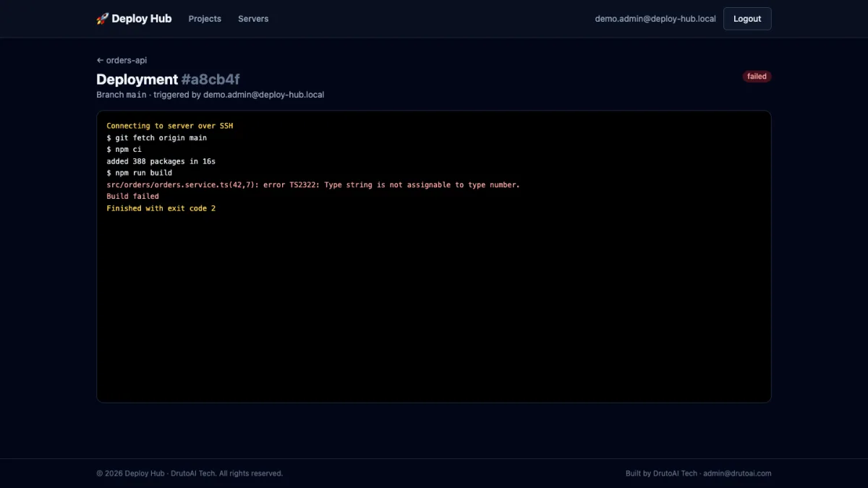This screenshot has height=488, width=868.
Task: Click the Deployment #a8cb4f heading
Action: 168,80
